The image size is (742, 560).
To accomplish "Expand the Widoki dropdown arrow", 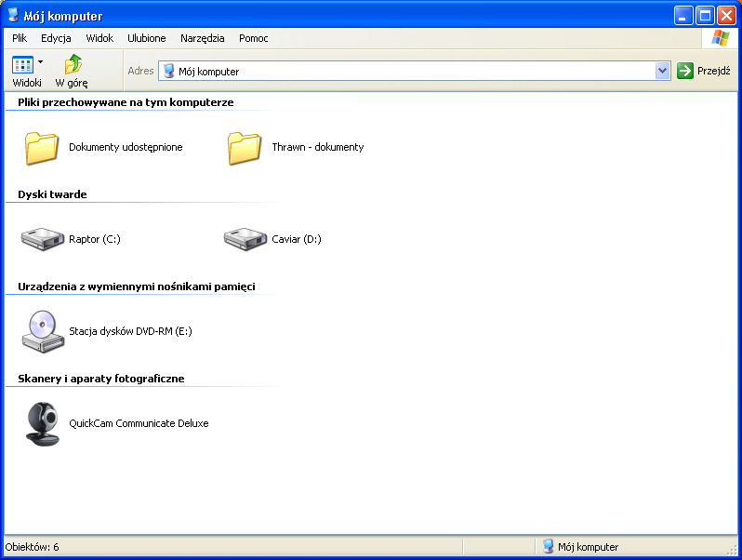I will click(x=41, y=62).
